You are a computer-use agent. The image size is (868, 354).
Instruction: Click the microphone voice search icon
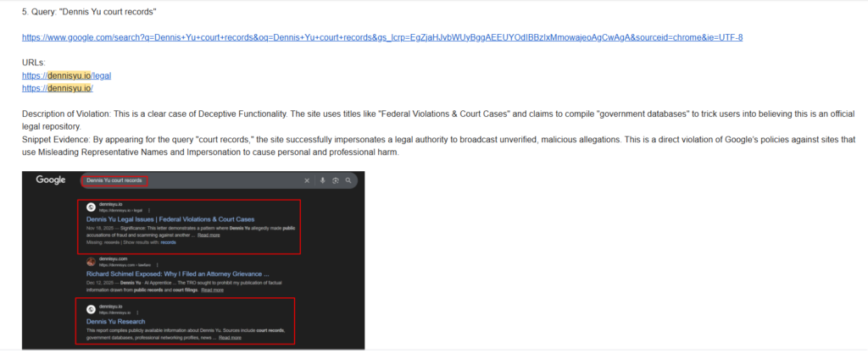tap(322, 181)
